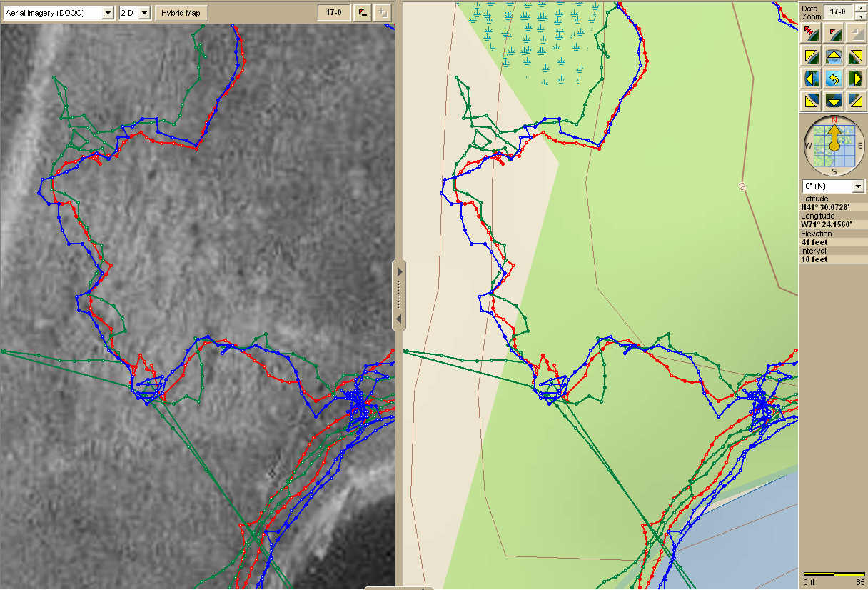This screenshot has width=868, height=590.
Task: Click the Hybrid Map button
Action: click(x=181, y=13)
